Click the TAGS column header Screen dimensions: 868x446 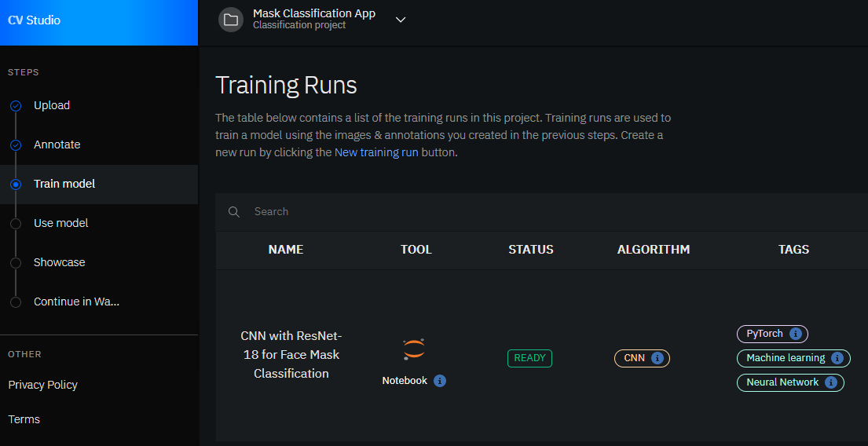(794, 250)
